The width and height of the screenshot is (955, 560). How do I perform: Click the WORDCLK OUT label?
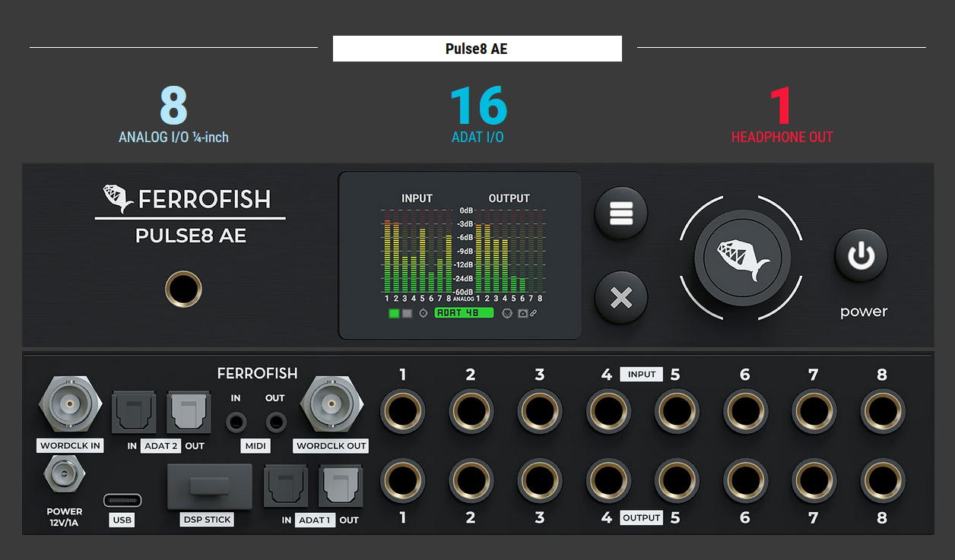click(331, 446)
